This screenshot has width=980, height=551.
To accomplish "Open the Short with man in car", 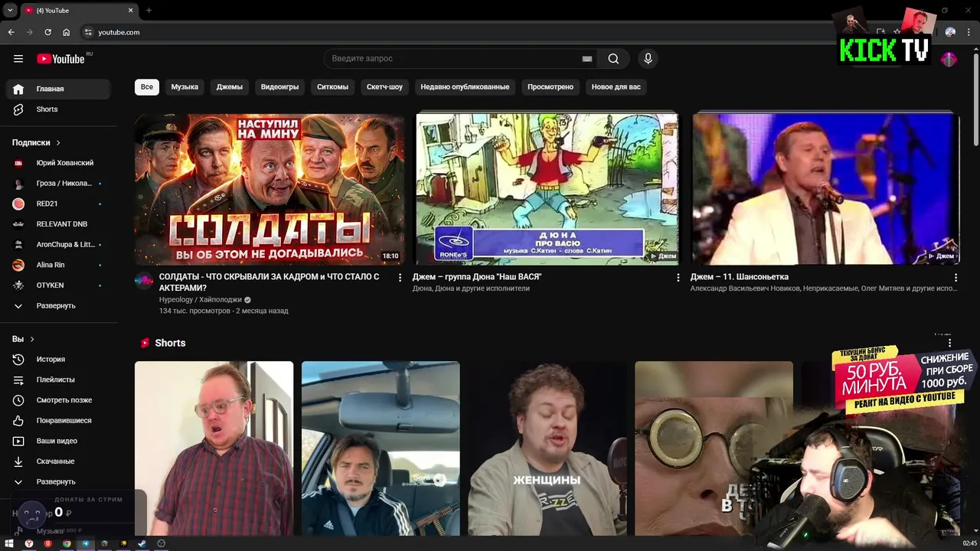I will point(381,448).
